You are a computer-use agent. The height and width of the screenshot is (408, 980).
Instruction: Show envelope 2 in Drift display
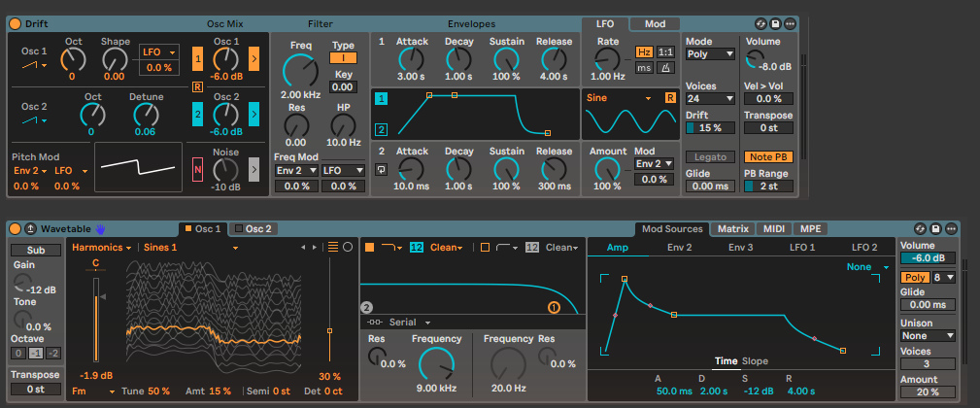[382, 130]
